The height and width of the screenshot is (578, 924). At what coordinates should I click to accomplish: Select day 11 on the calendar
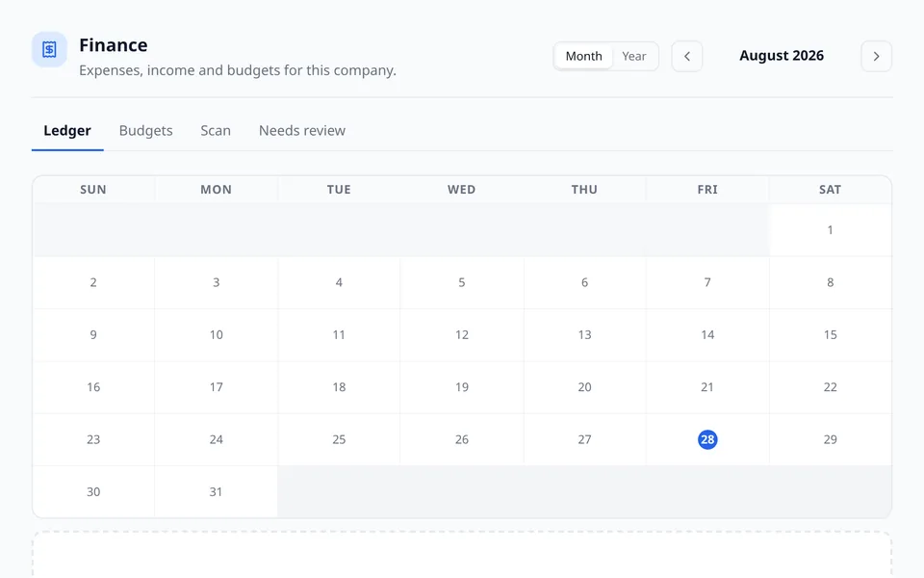(339, 335)
